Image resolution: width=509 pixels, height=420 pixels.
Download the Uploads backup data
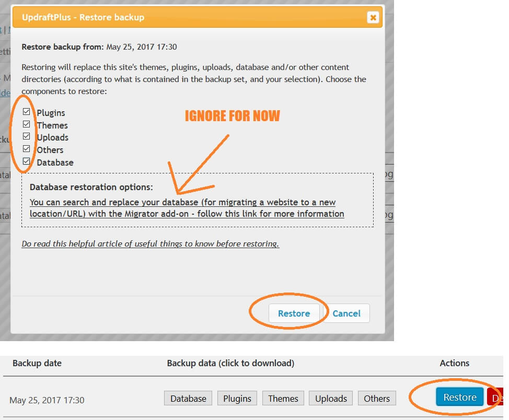(x=331, y=398)
